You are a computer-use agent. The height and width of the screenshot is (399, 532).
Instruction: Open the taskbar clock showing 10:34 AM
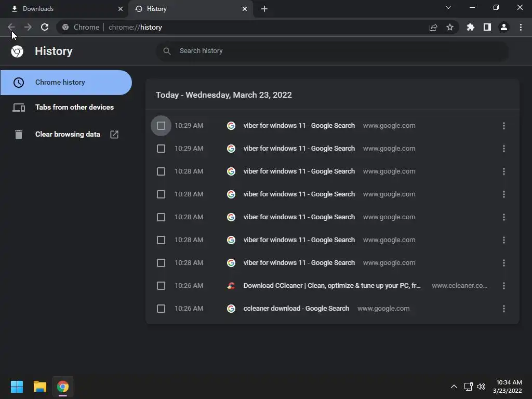pyautogui.click(x=508, y=387)
